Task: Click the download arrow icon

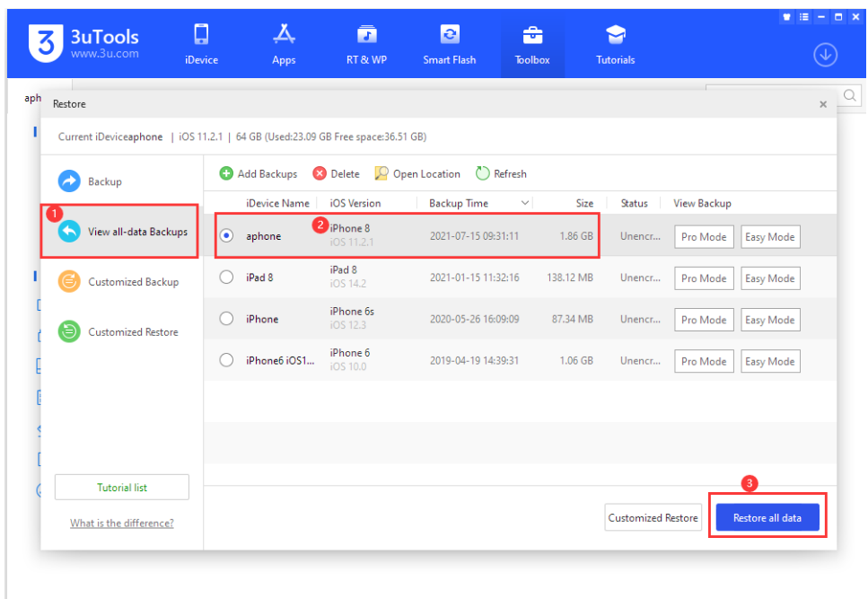Action: [x=824, y=54]
